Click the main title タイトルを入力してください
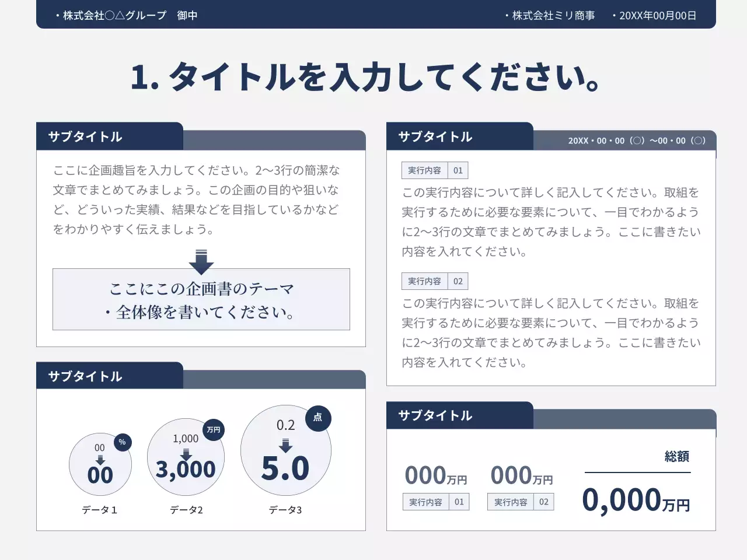 (366, 77)
